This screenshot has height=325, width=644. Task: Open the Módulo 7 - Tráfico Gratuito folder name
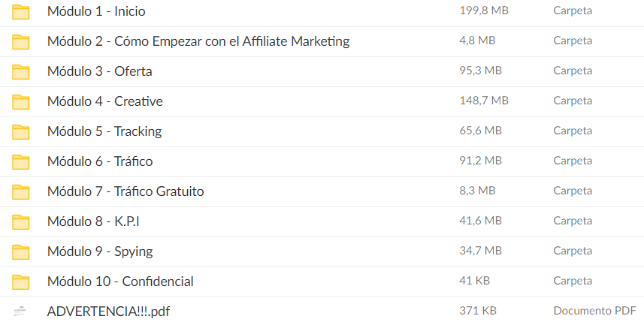tap(125, 191)
